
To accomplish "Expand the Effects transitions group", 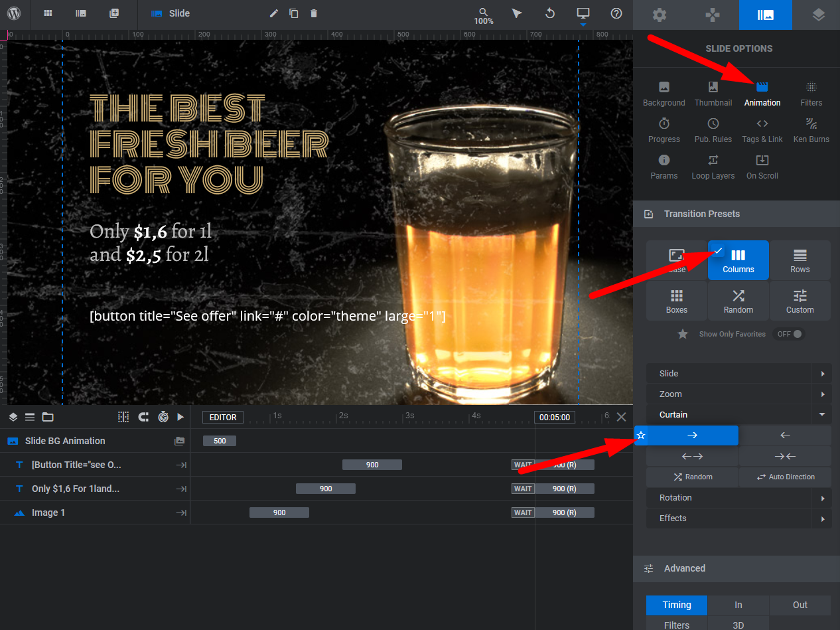I will (x=738, y=518).
